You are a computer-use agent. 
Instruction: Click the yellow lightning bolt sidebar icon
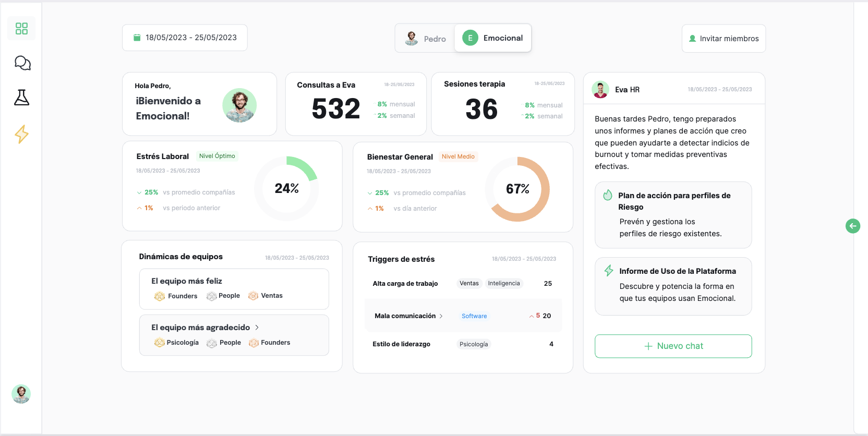pyautogui.click(x=21, y=134)
